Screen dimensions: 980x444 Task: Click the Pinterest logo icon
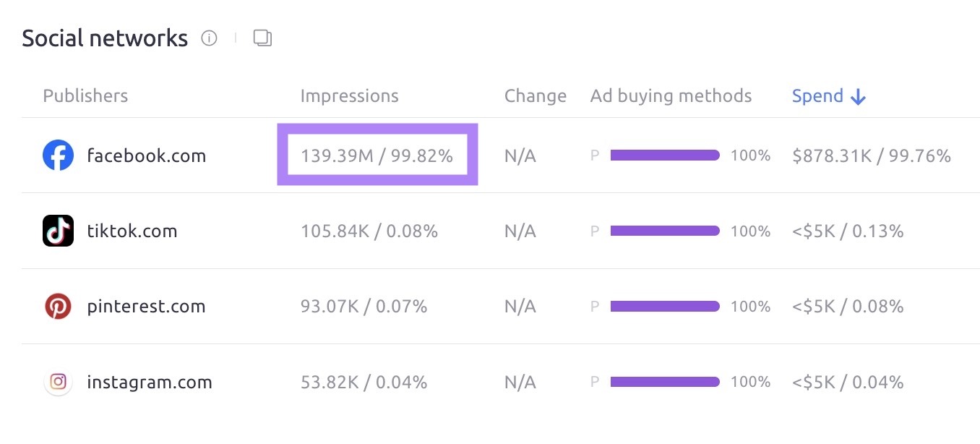tap(58, 306)
